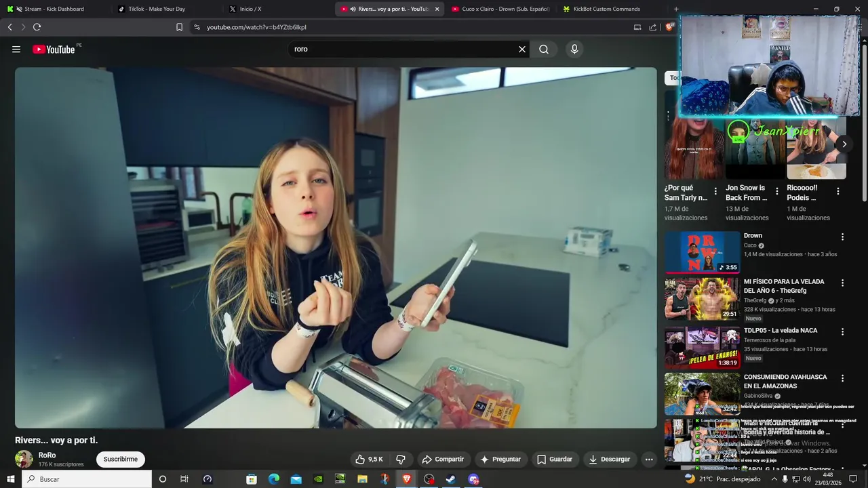868x488 pixels.
Task: Open the Windows Start menu
Action: click(11, 479)
